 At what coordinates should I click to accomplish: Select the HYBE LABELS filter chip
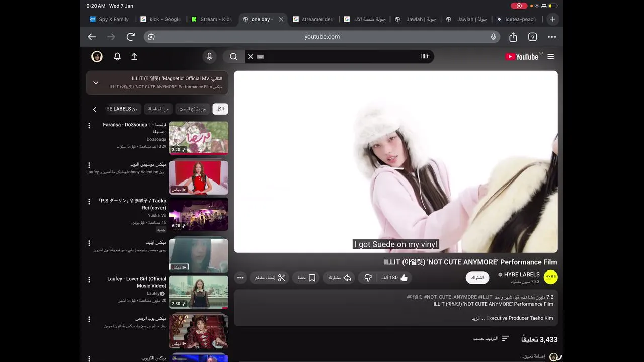tap(123, 109)
